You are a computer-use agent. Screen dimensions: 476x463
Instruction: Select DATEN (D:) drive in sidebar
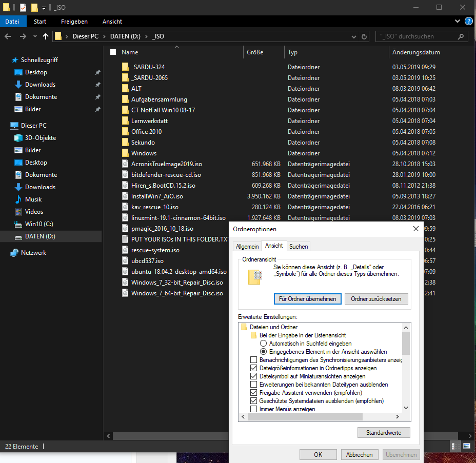(x=40, y=236)
